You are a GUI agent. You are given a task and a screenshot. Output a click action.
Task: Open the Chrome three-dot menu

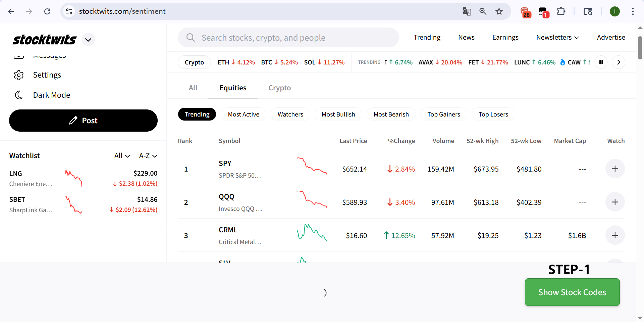(633, 11)
